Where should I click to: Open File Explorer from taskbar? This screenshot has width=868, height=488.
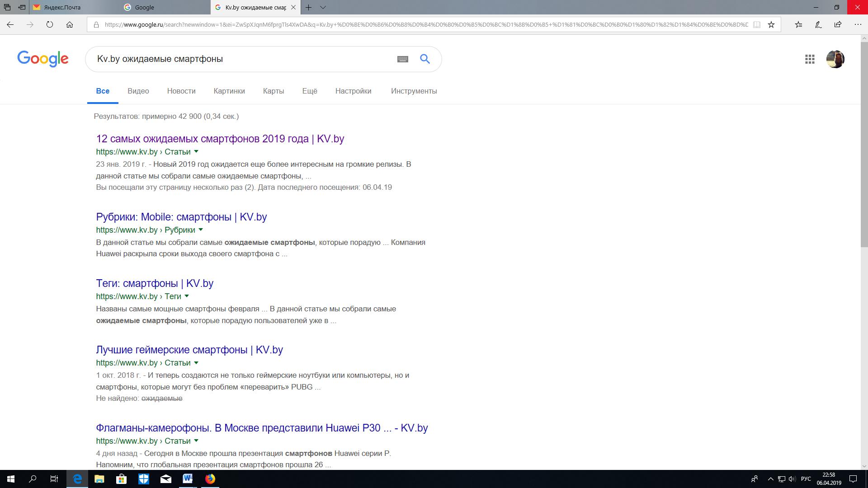click(99, 479)
